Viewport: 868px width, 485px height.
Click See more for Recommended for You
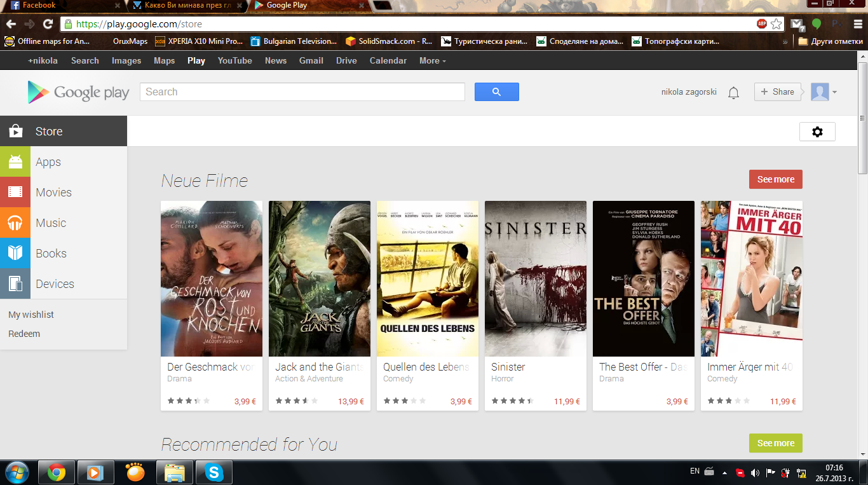(x=776, y=443)
